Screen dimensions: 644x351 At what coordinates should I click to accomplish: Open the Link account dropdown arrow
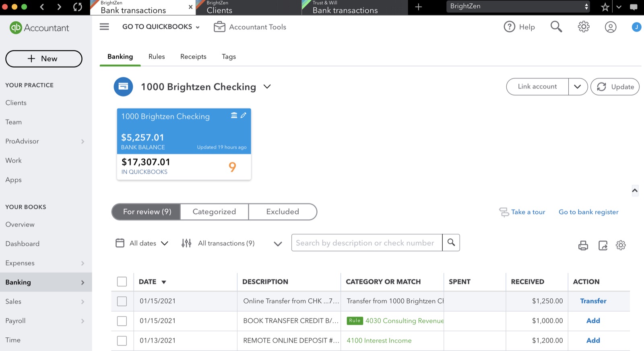point(578,87)
